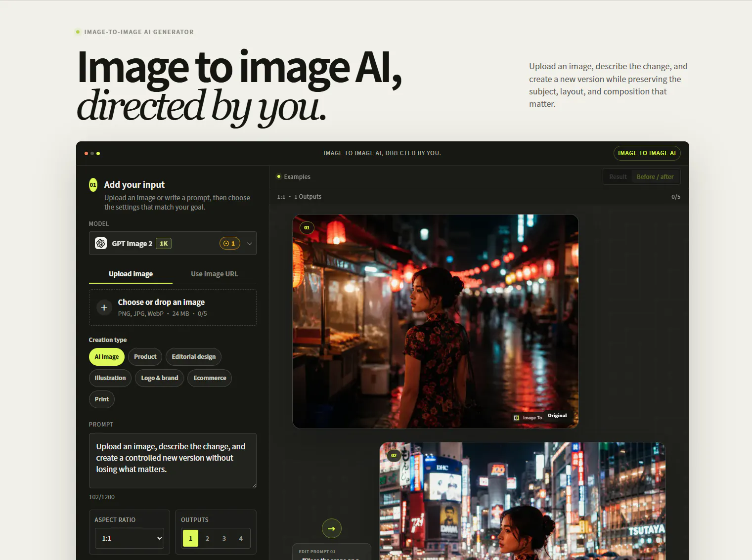Screen dimensions: 752x560
Task: Select the Before / after view
Action: [655, 177]
